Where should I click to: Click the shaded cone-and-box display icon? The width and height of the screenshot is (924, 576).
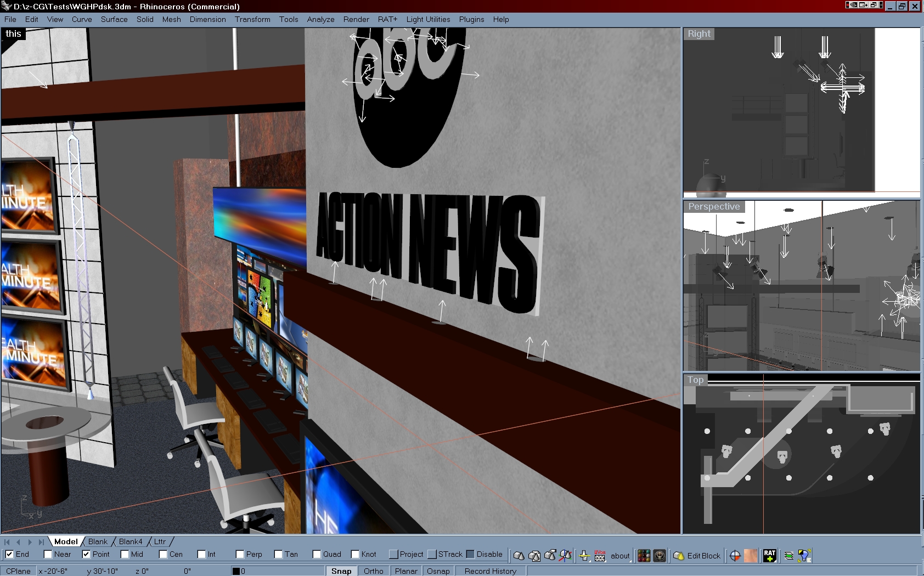point(519,556)
